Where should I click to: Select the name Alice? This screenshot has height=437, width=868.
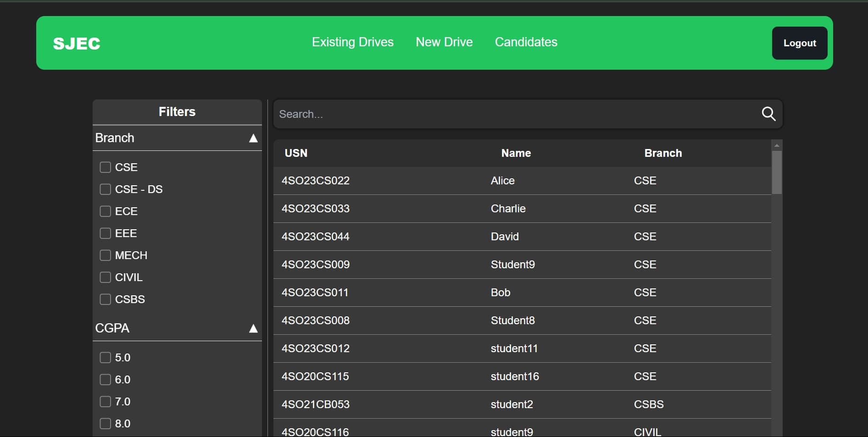click(503, 181)
